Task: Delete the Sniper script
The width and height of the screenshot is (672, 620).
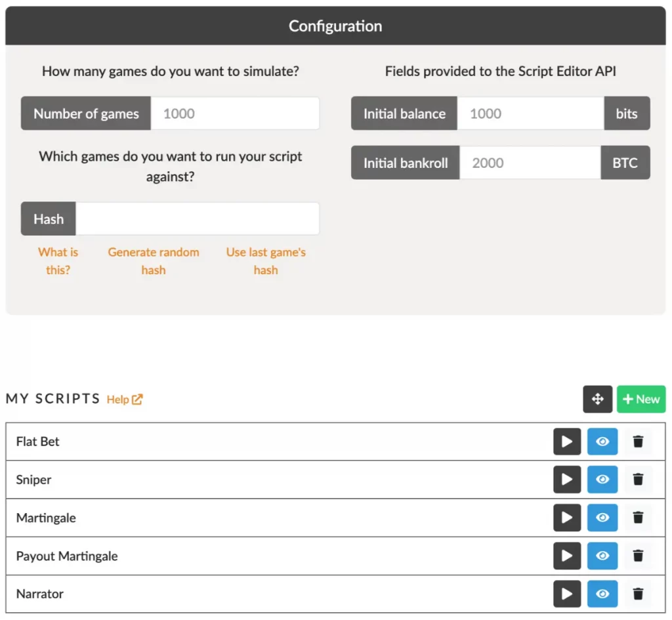Action: coord(638,479)
